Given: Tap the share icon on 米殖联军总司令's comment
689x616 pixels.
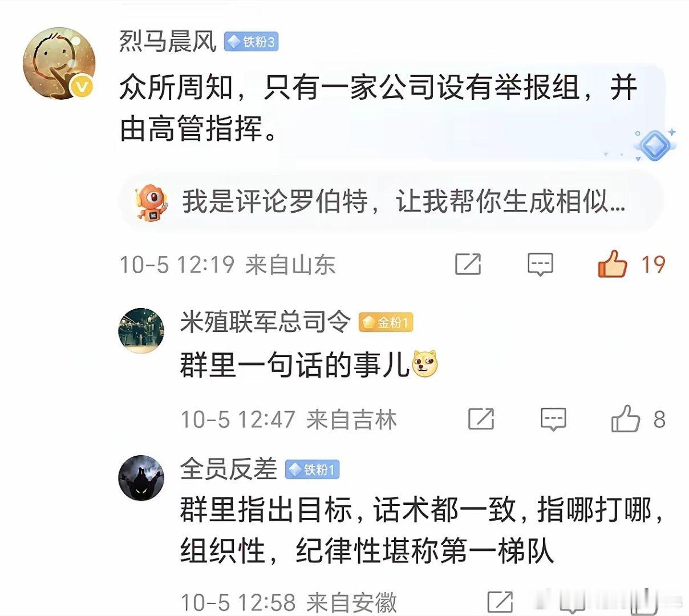Looking at the screenshot, I should pos(481,419).
